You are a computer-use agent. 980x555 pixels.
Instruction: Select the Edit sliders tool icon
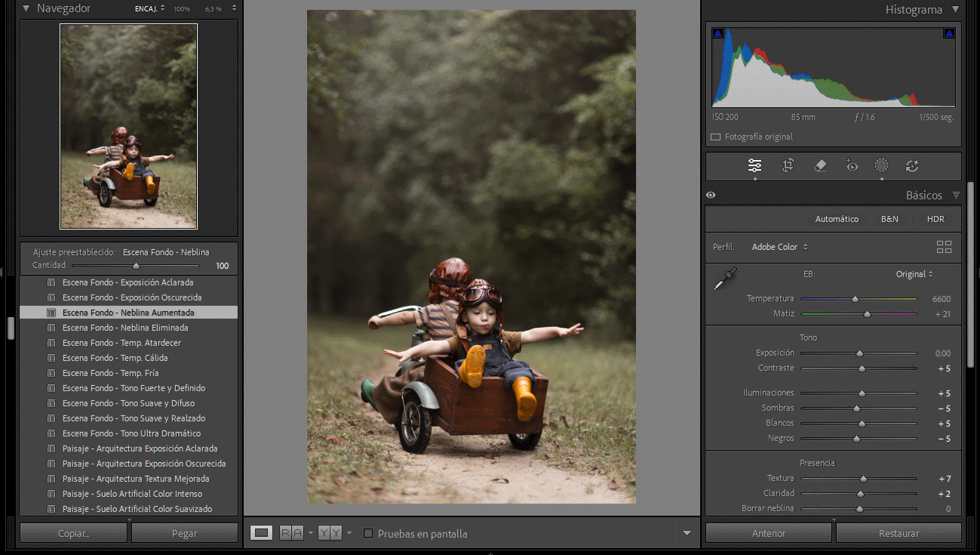pos(754,165)
